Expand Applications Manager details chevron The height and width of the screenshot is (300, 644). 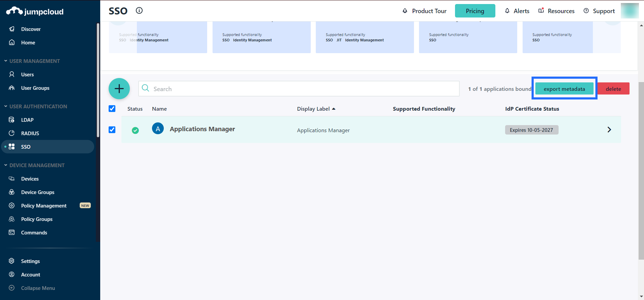(x=609, y=130)
